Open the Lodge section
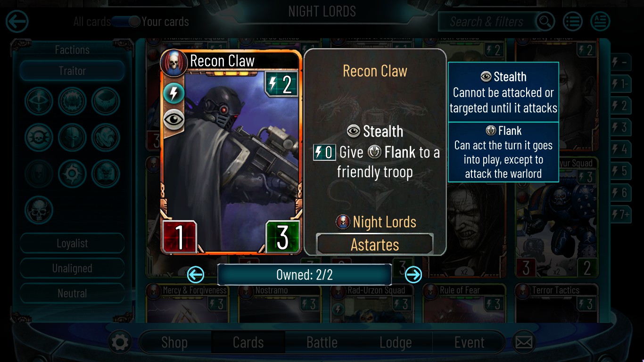Viewport: 644px width, 362px height. click(x=396, y=343)
